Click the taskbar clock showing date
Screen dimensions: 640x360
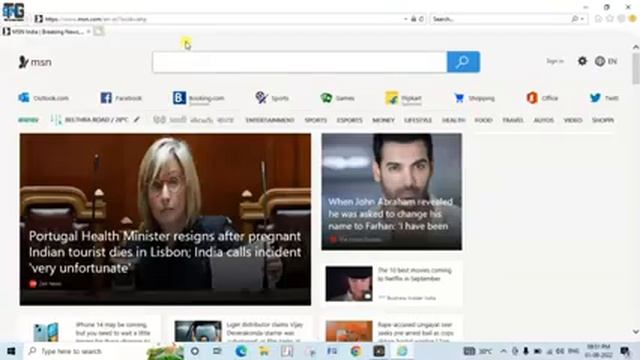599,351
